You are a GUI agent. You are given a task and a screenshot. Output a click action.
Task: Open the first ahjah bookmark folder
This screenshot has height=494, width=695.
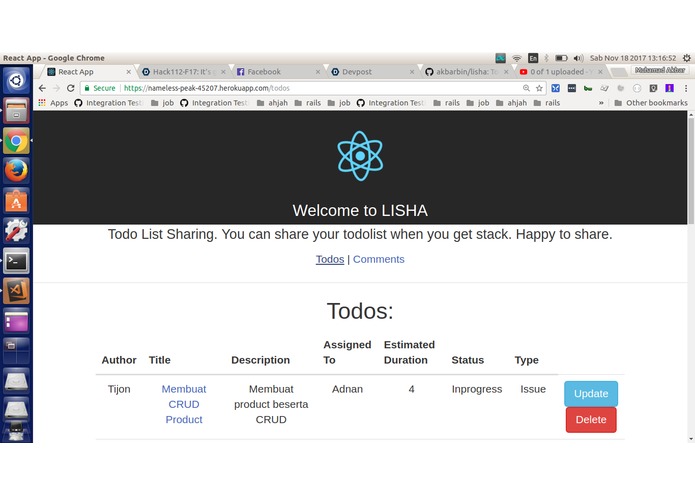(272, 103)
